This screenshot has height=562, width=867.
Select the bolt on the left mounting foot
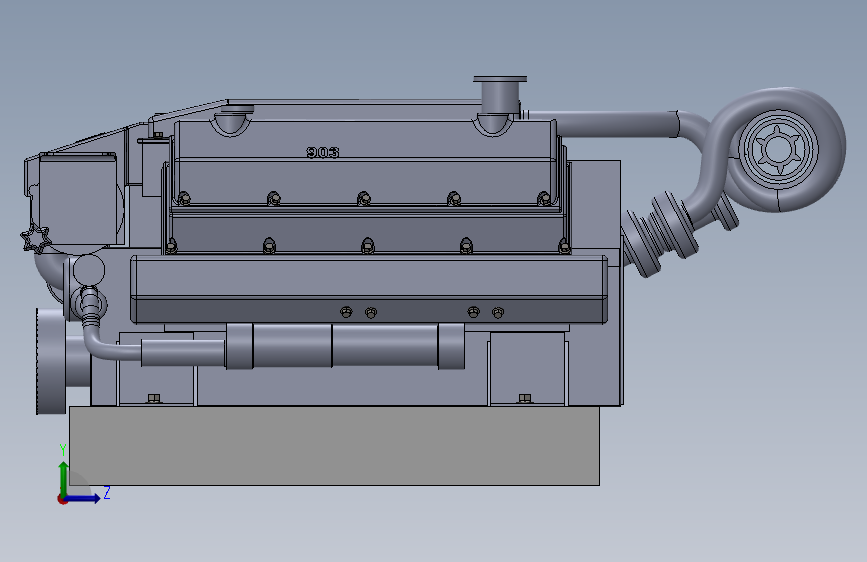click(x=154, y=398)
